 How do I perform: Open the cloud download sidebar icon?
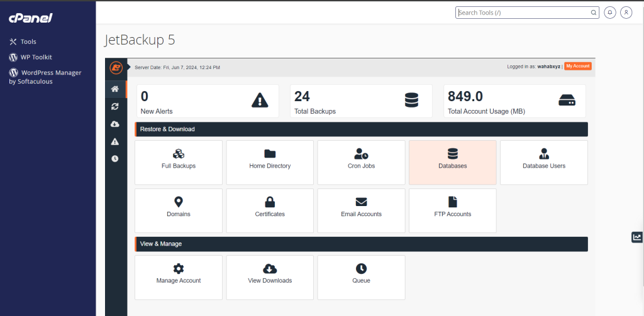[115, 124]
